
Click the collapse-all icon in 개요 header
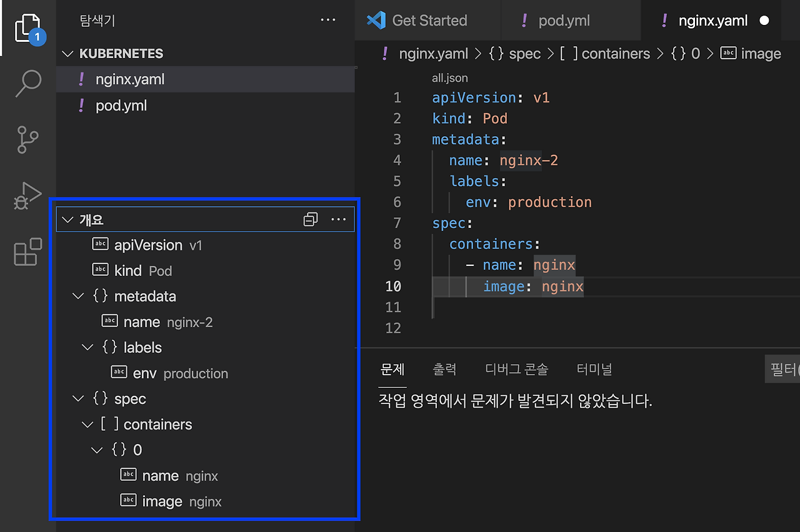coord(311,219)
